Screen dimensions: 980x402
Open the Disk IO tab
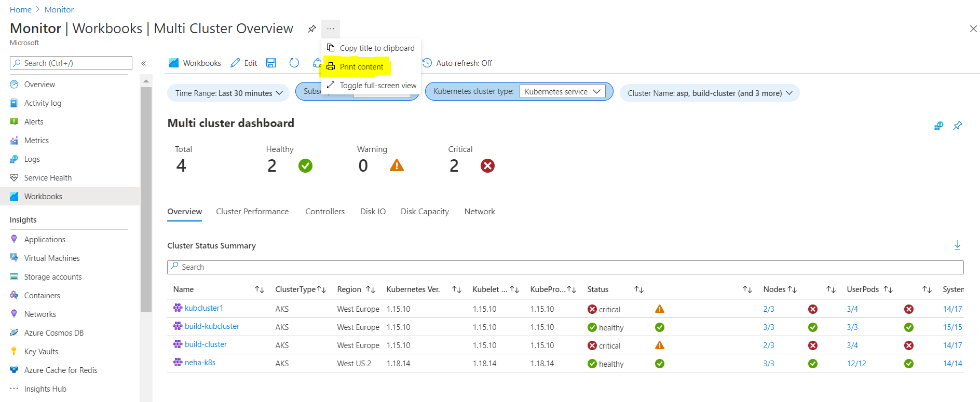click(x=373, y=212)
